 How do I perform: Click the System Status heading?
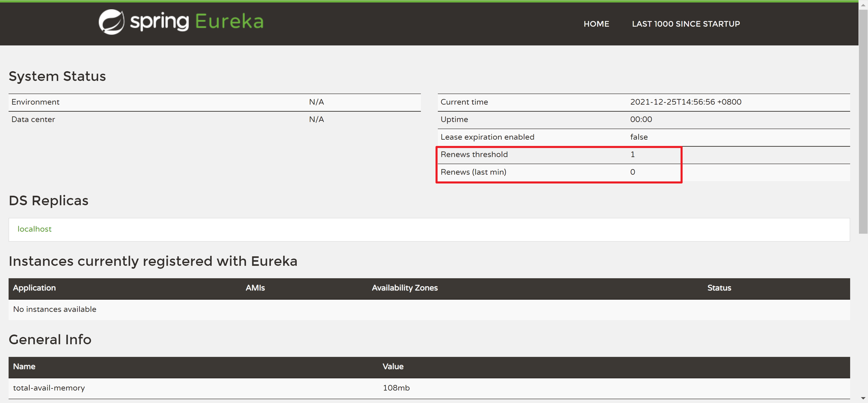pyautogui.click(x=57, y=76)
